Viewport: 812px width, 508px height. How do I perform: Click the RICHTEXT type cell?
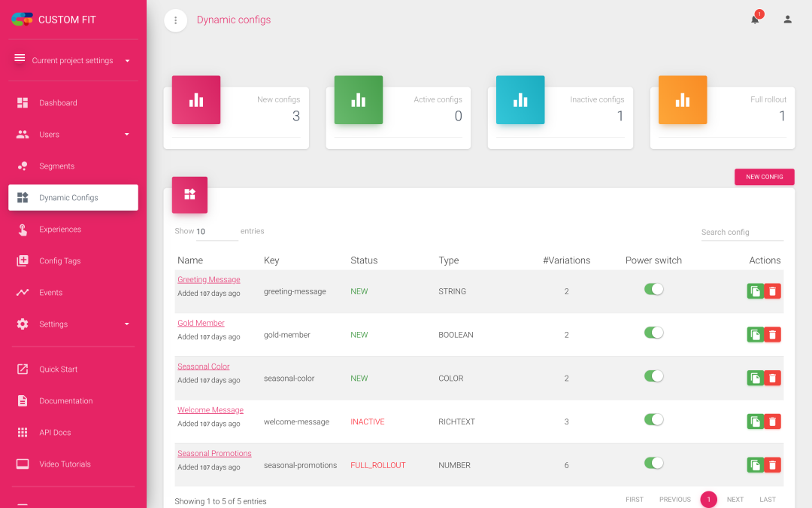(x=457, y=422)
